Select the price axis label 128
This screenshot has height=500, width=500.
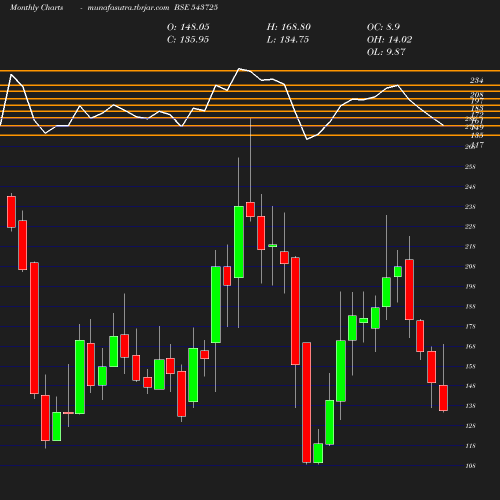[470, 426]
